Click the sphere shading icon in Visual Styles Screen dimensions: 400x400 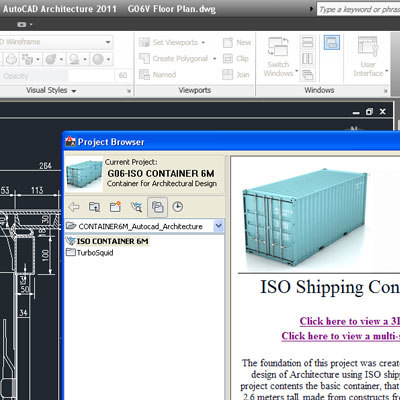click(11, 59)
